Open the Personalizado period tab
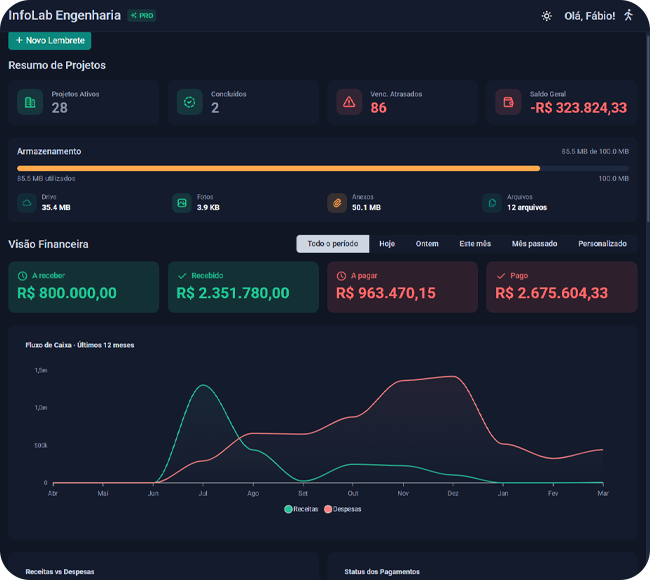The height and width of the screenshot is (580, 650). coord(602,244)
